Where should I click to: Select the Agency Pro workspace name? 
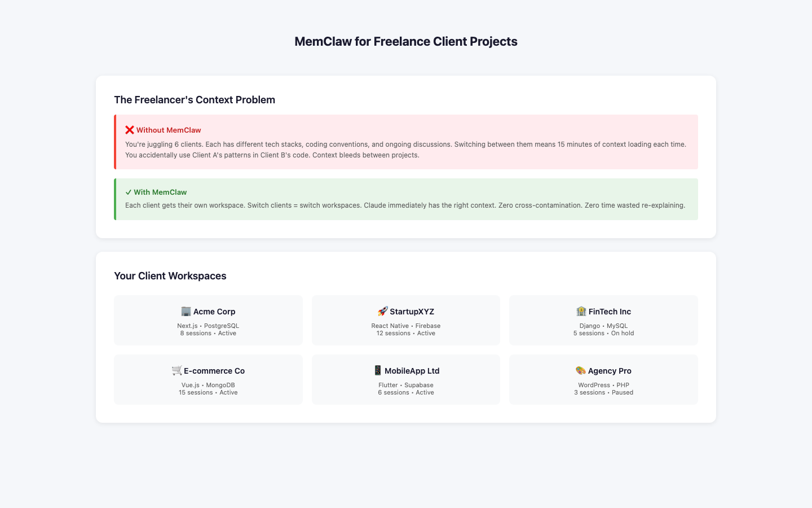click(610, 371)
